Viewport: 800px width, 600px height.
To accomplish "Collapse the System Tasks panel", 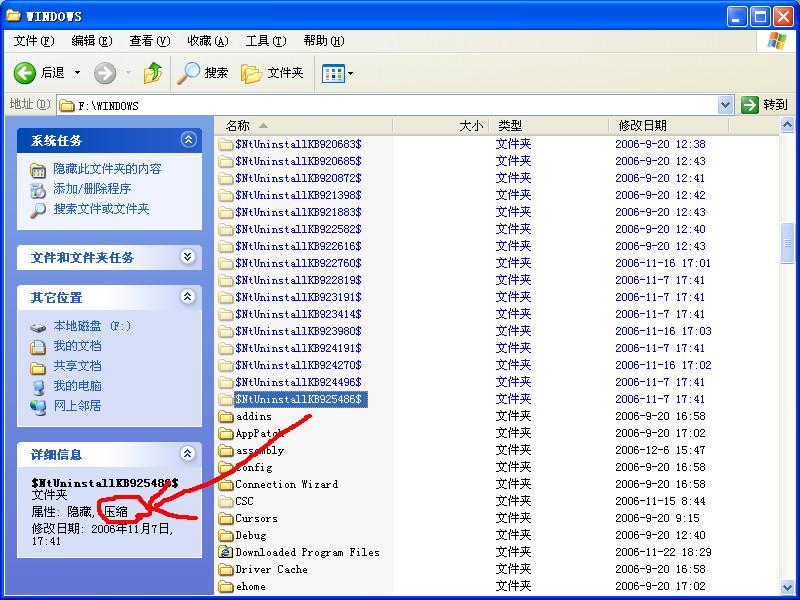I will [x=188, y=139].
